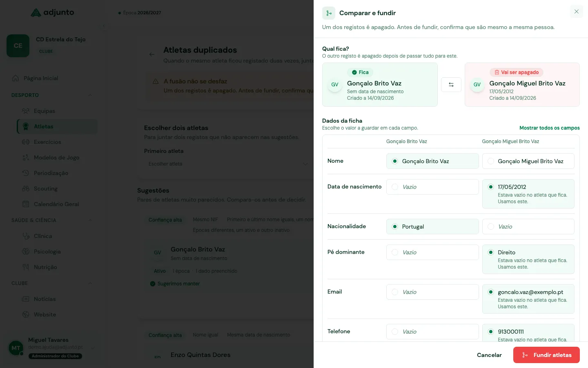Click the merge icon beside Comparar e fundir title

coord(329,13)
